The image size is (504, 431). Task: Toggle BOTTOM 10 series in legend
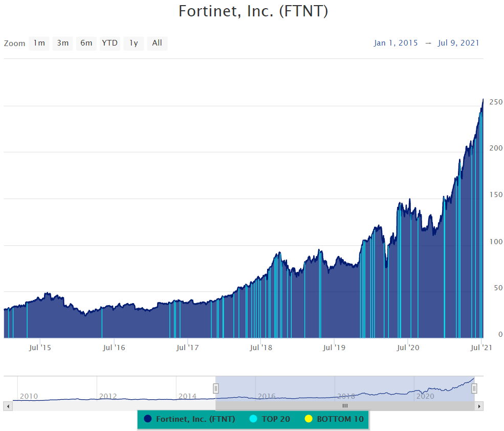334,419
